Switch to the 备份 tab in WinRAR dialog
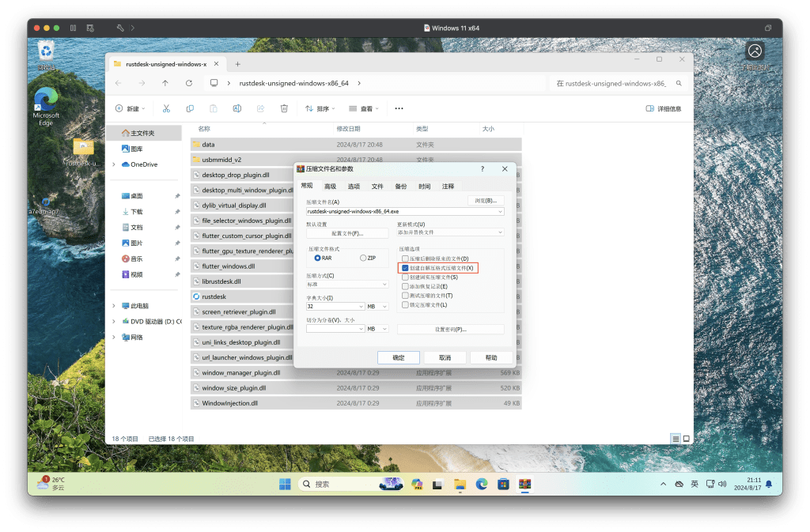The width and height of the screenshot is (810, 532). coord(401,186)
